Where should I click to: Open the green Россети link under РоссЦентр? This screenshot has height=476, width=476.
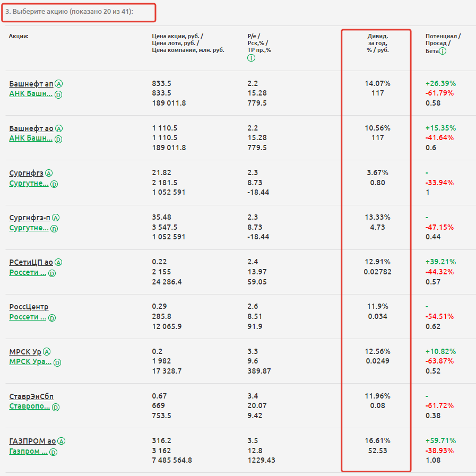click(x=28, y=317)
